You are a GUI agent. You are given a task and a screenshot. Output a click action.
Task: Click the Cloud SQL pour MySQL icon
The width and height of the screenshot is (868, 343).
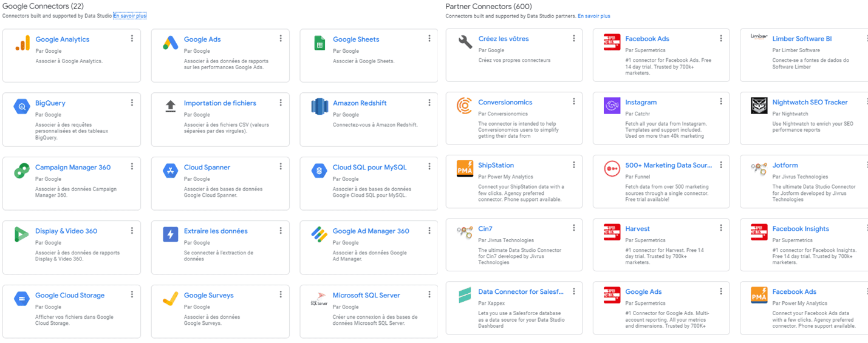click(x=320, y=171)
